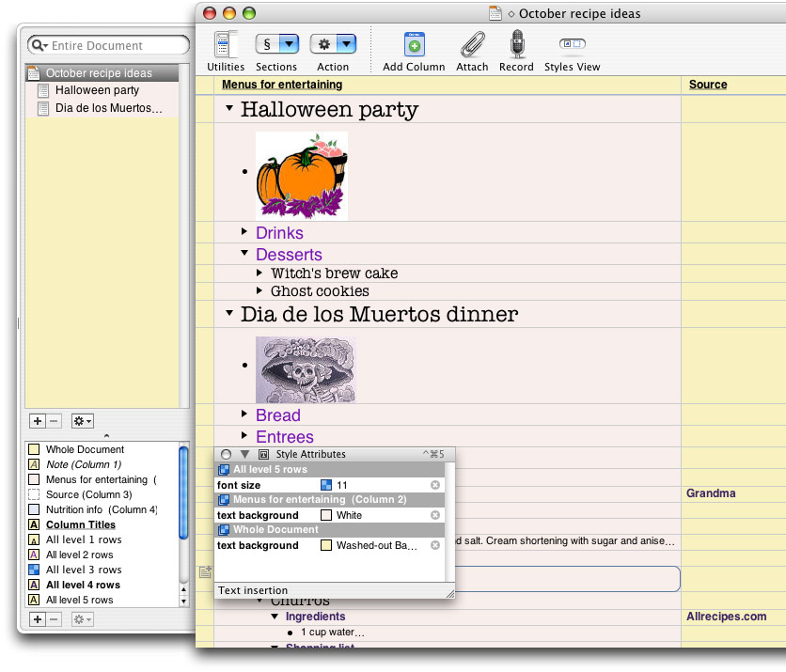The image size is (786, 672).
Task: Click the Add Column toolbar icon
Action: [x=414, y=44]
